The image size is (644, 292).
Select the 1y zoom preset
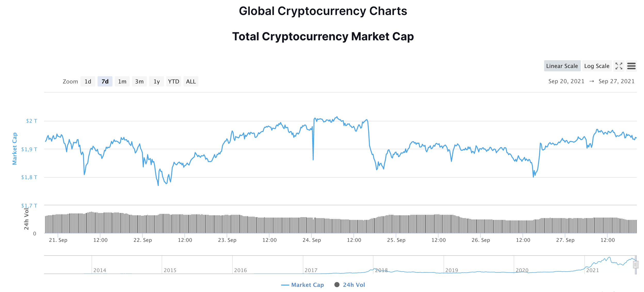[156, 81]
